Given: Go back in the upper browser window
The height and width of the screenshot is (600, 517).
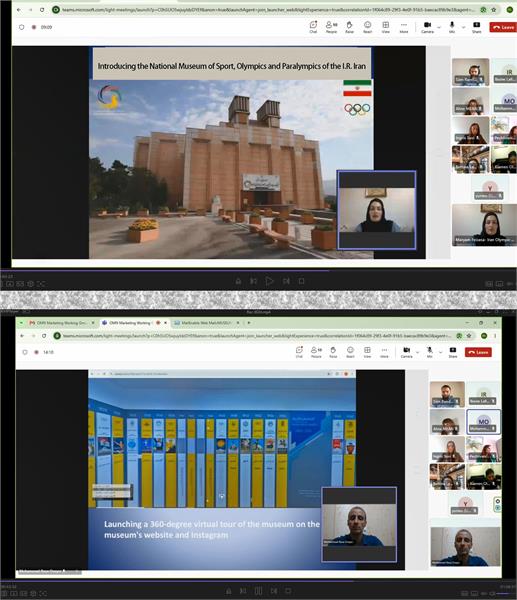Looking at the screenshot, I should [x=19, y=10].
